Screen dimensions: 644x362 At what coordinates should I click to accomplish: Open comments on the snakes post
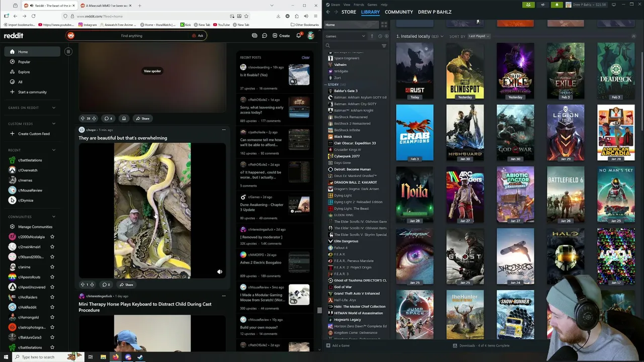106,285
